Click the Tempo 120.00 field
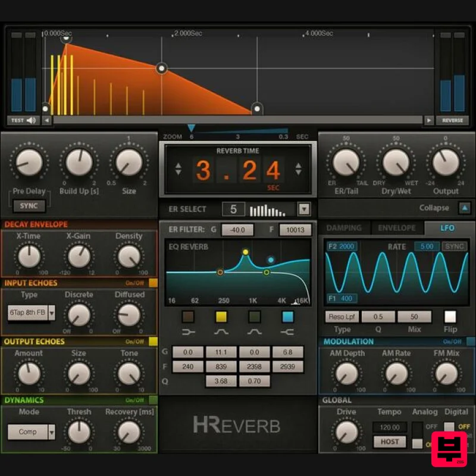The height and width of the screenshot is (476, 476). (x=390, y=427)
